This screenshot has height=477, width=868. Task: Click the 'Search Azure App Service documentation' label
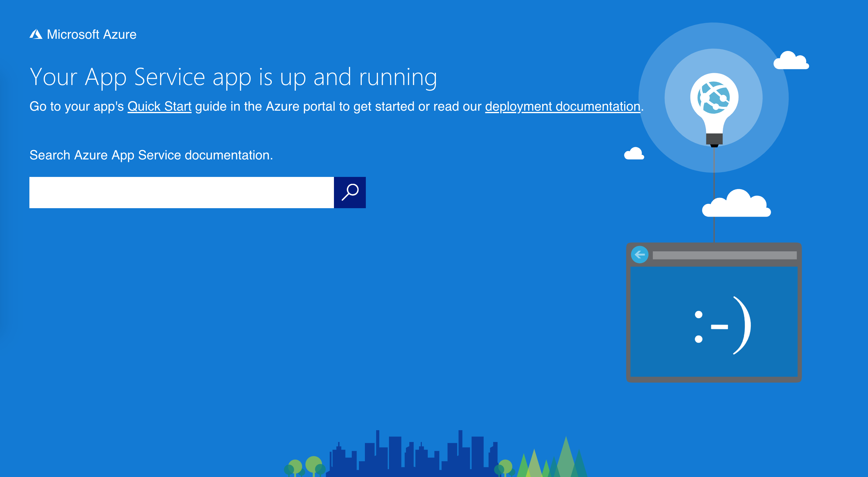click(151, 155)
